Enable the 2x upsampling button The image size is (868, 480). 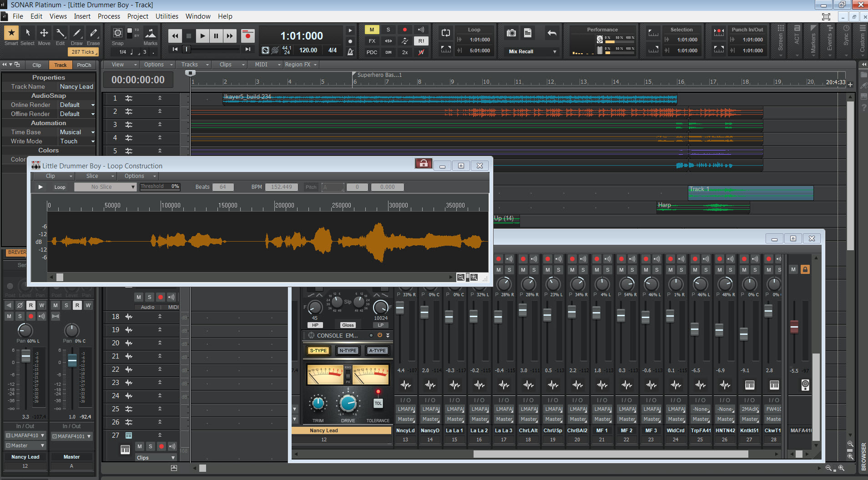tap(404, 52)
